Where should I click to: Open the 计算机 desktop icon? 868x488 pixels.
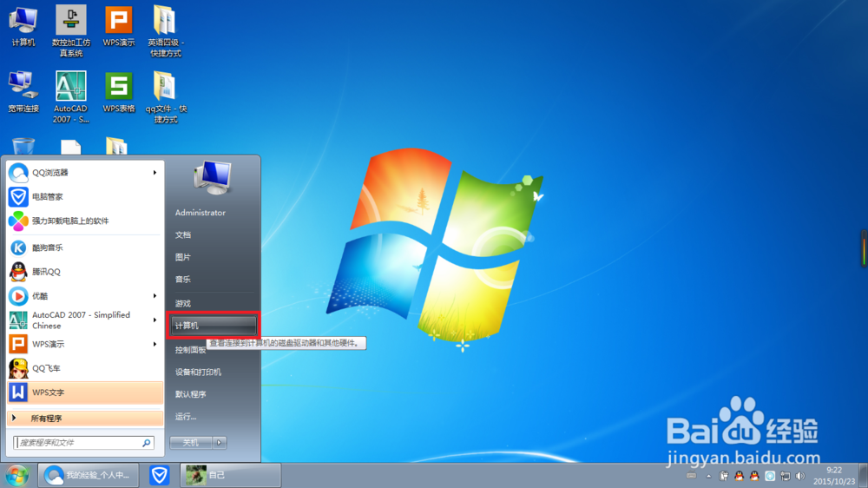(23, 27)
